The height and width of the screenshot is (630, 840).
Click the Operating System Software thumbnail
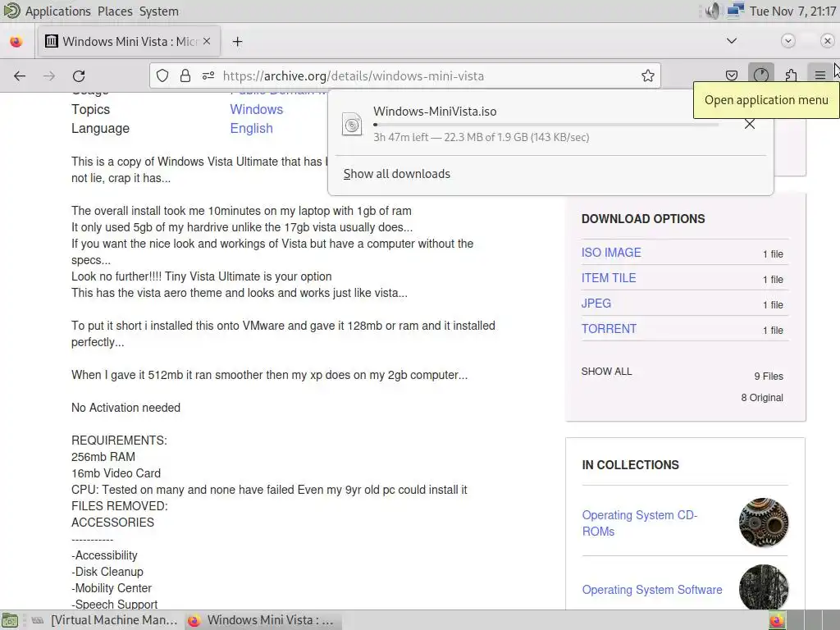[764, 587]
